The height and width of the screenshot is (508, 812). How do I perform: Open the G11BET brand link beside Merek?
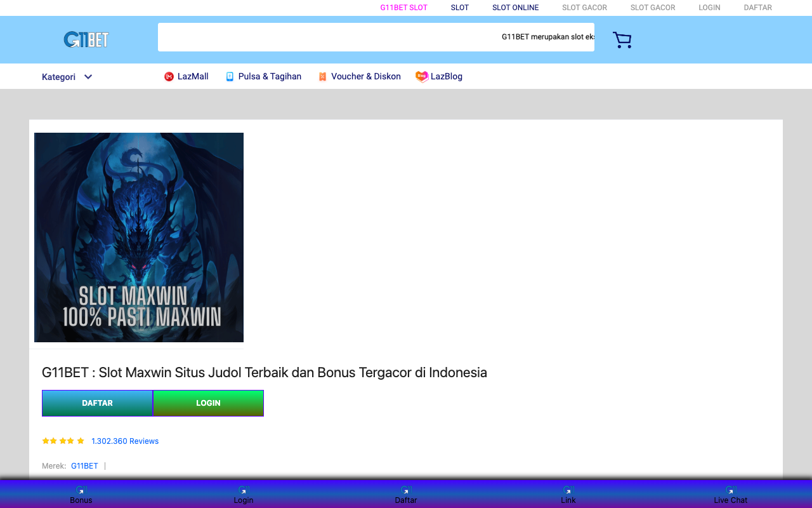click(x=84, y=466)
